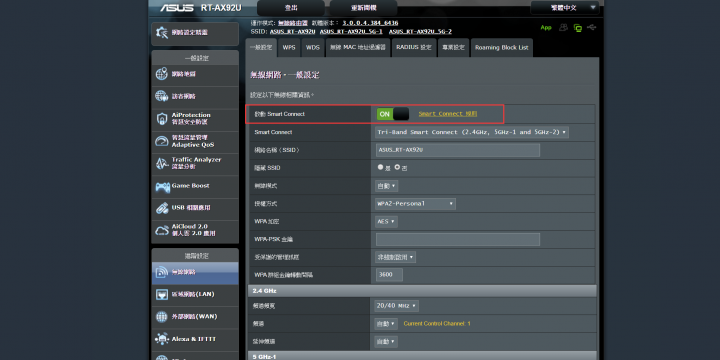720x360 pixels.
Task: Select the 無線網路 wireless icon in sidebar
Action: [x=162, y=272]
